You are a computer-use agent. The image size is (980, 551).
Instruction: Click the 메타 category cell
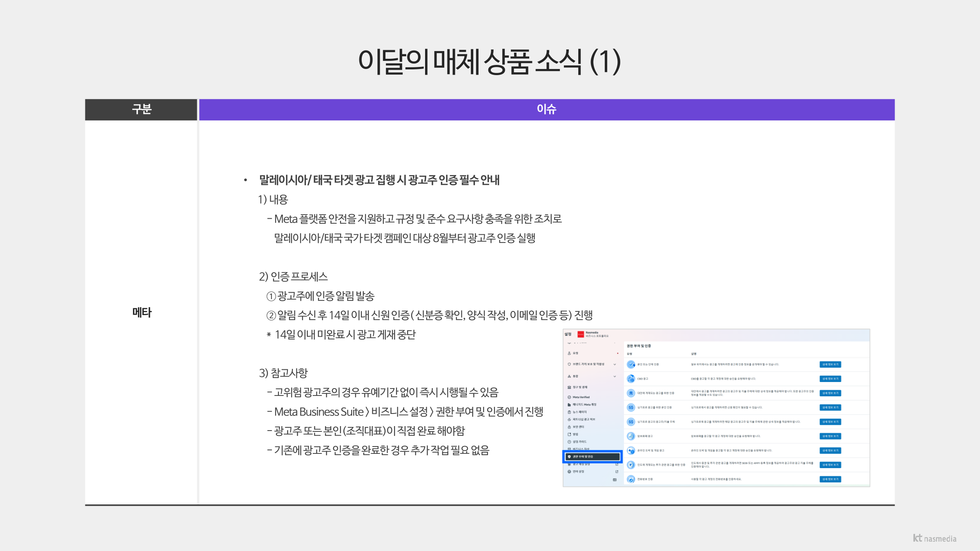coord(141,313)
